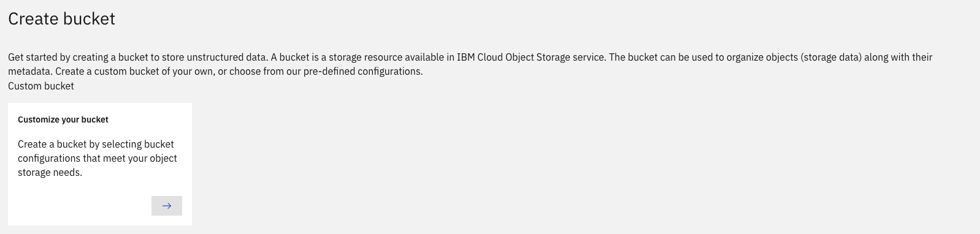Click "configurations that meet your object" line
The height and width of the screenshot is (234, 980).
[98, 158]
